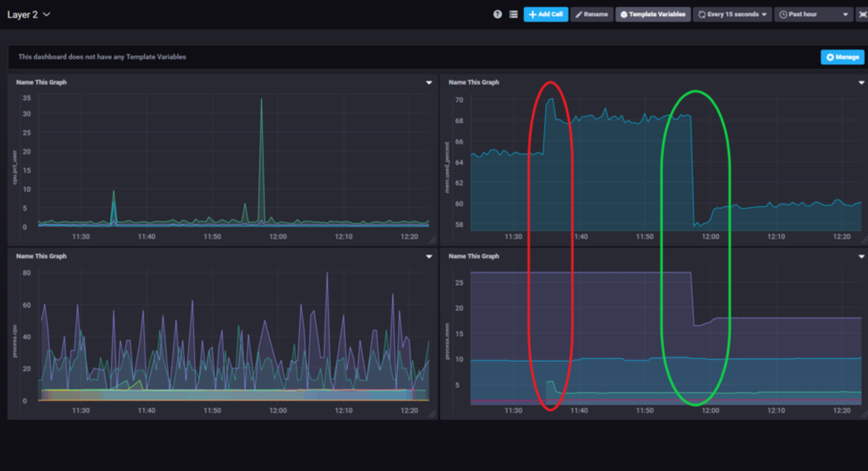Click the Rename dashboard button
The image size is (868, 471).
pyautogui.click(x=592, y=14)
